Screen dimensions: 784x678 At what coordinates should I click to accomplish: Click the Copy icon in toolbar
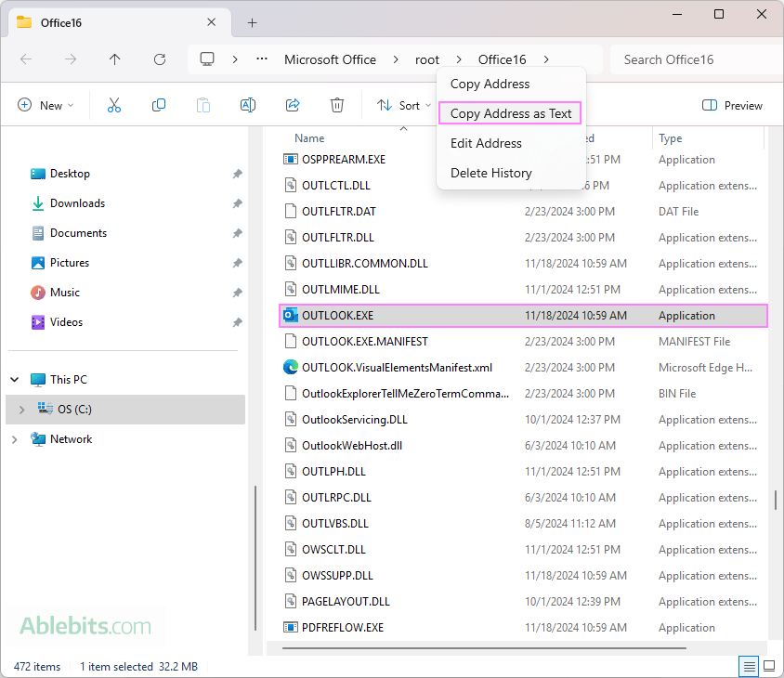coord(159,105)
